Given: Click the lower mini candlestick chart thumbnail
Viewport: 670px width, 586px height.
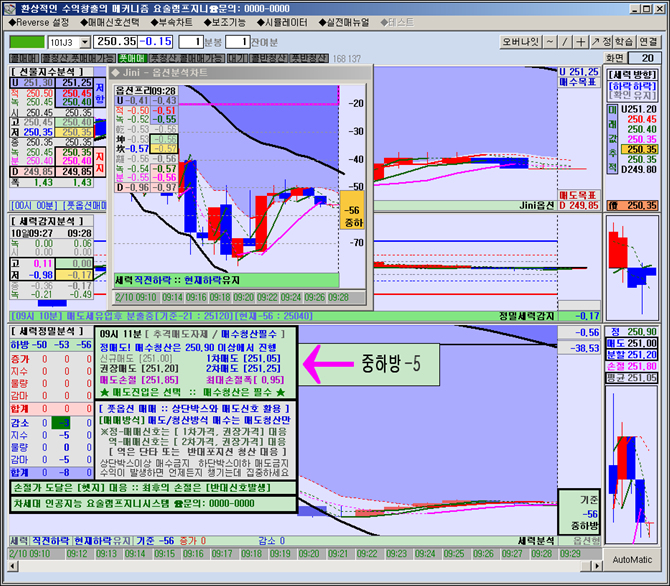Looking at the screenshot, I should [632, 465].
